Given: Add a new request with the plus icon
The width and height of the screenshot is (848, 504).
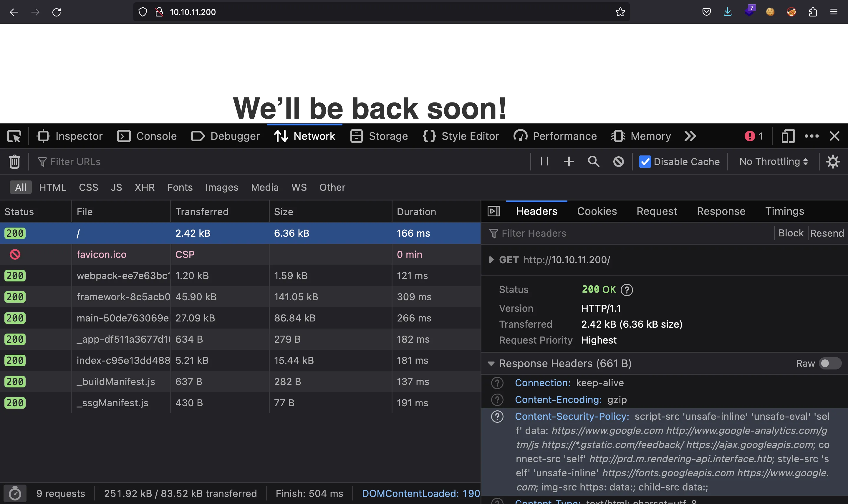Looking at the screenshot, I should coord(569,162).
